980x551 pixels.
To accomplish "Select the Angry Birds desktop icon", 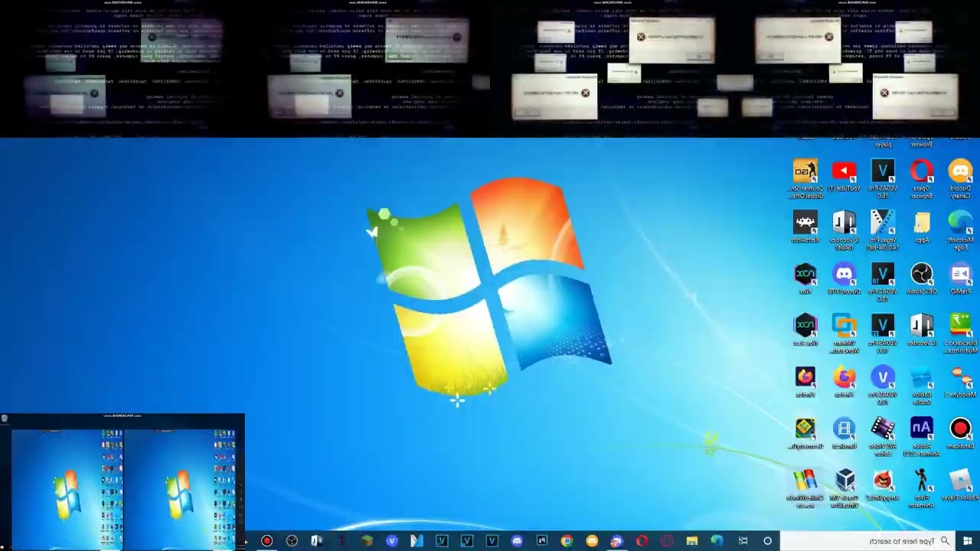I will 883,484.
